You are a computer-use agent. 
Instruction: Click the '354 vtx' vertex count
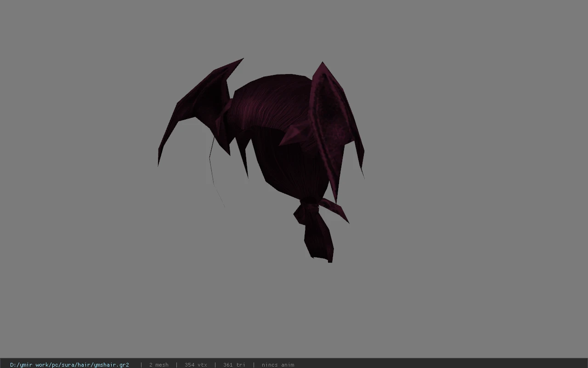[196, 365]
